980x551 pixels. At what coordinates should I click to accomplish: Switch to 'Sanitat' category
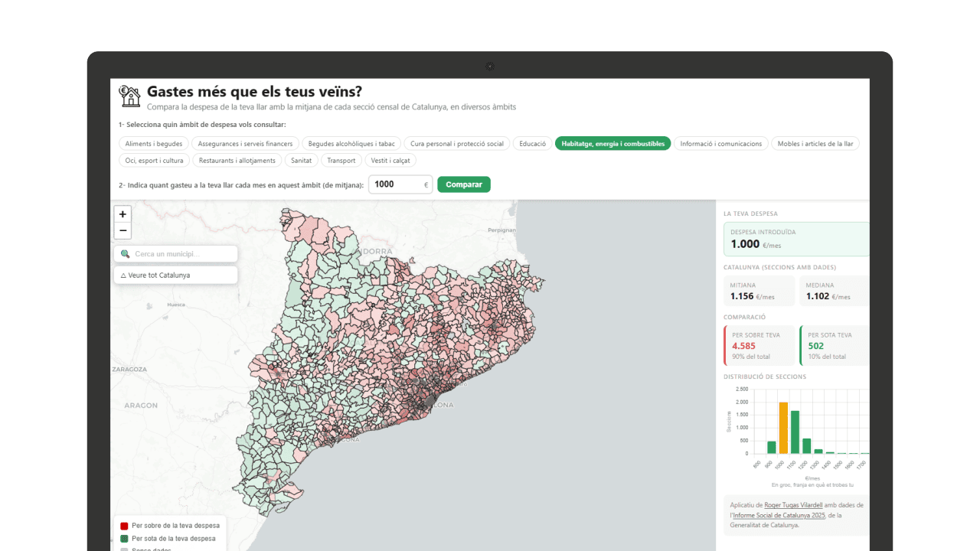301,161
